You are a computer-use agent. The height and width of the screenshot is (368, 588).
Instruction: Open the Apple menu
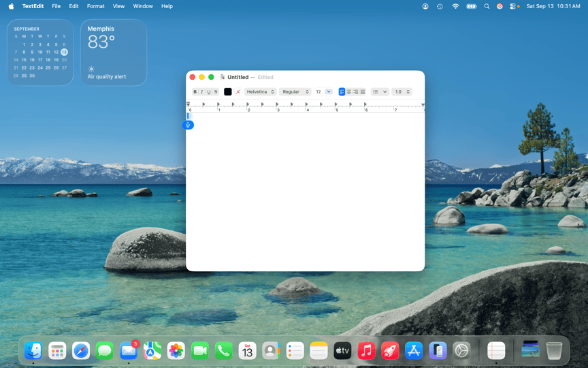12,6
